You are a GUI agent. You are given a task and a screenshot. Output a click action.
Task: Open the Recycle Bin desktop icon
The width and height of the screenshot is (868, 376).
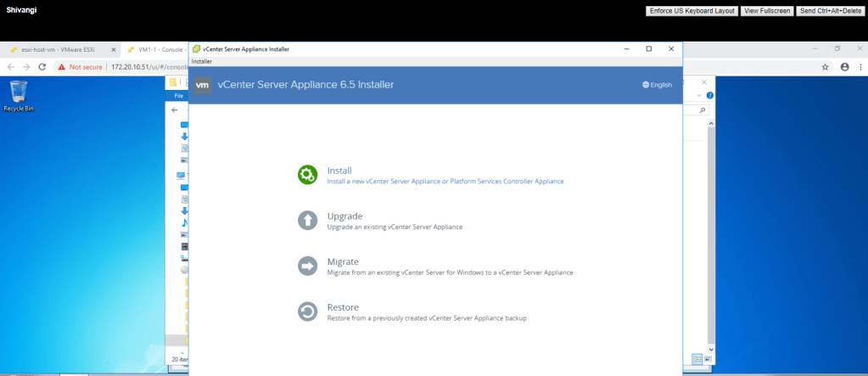point(18,93)
